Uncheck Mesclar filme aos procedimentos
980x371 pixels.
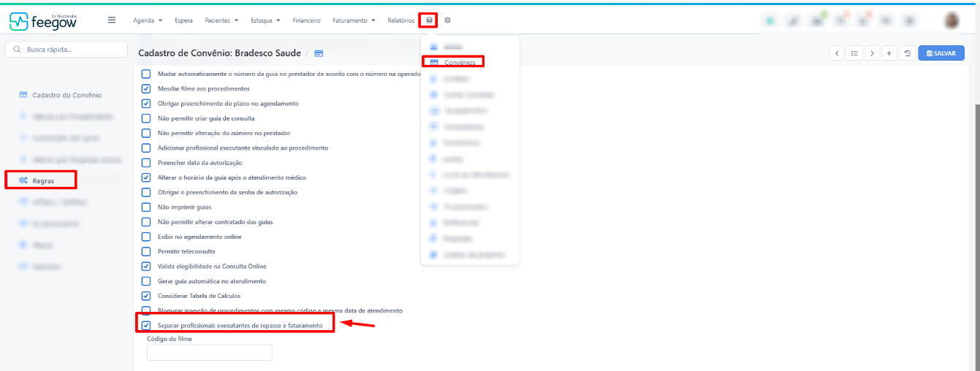pos(146,88)
